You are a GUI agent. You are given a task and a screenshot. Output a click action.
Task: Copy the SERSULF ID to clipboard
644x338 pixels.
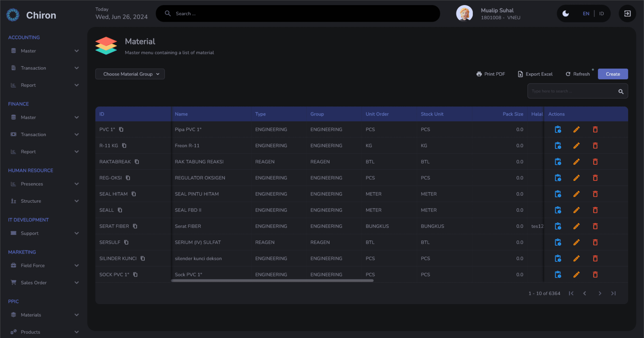126,242
